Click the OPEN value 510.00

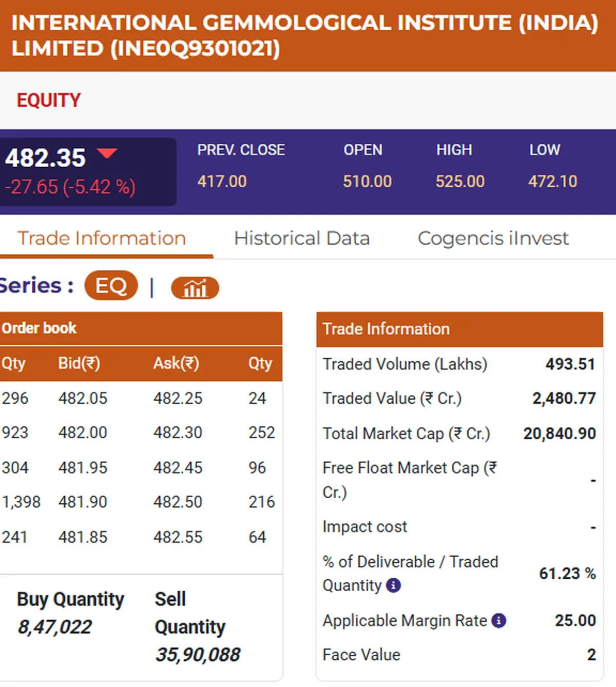(x=368, y=182)
